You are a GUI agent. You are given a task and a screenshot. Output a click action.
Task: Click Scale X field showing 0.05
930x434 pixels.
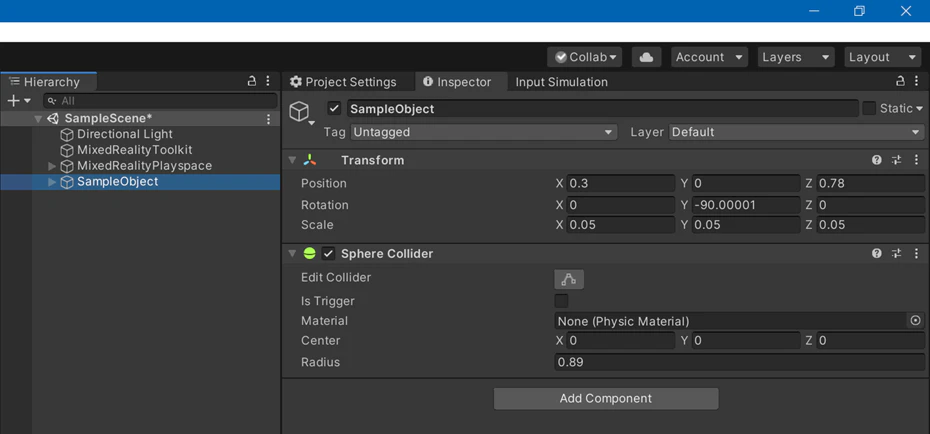(620, 225)
